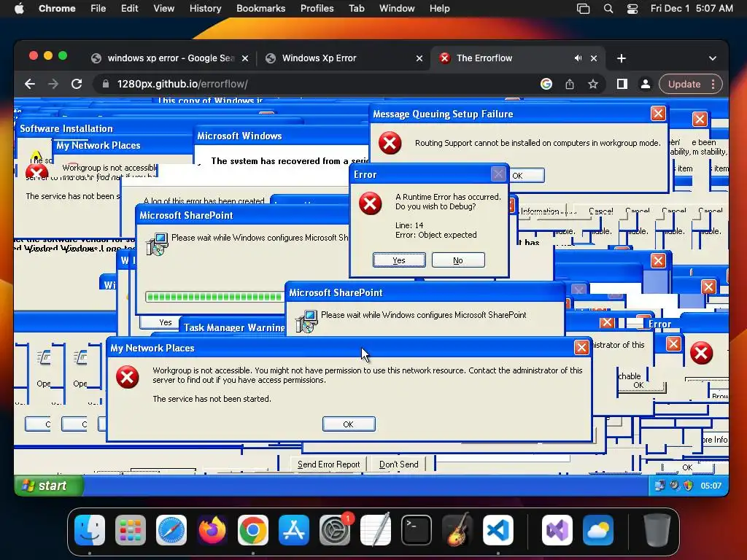Launch Safari from the Dock

pyautogui.click(x=171, y=530)
